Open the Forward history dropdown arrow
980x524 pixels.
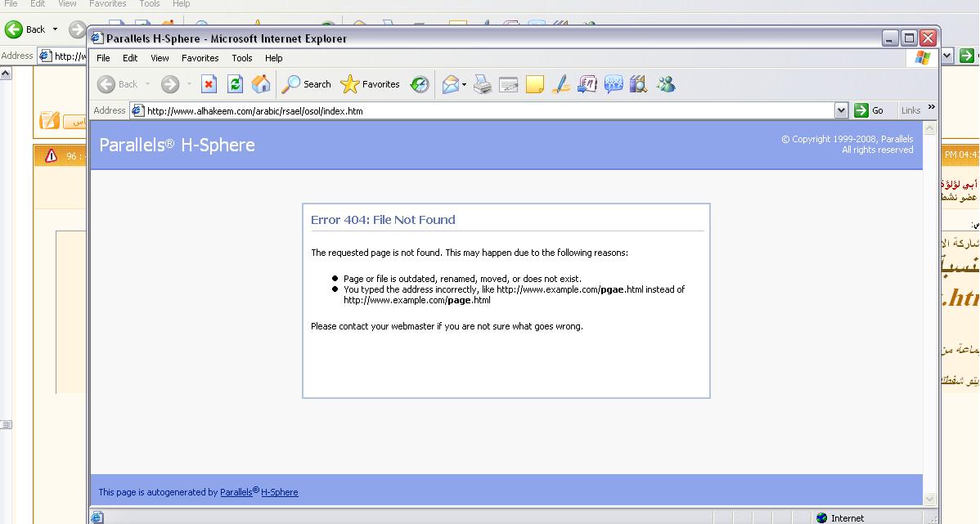click(x=189, y=84)
